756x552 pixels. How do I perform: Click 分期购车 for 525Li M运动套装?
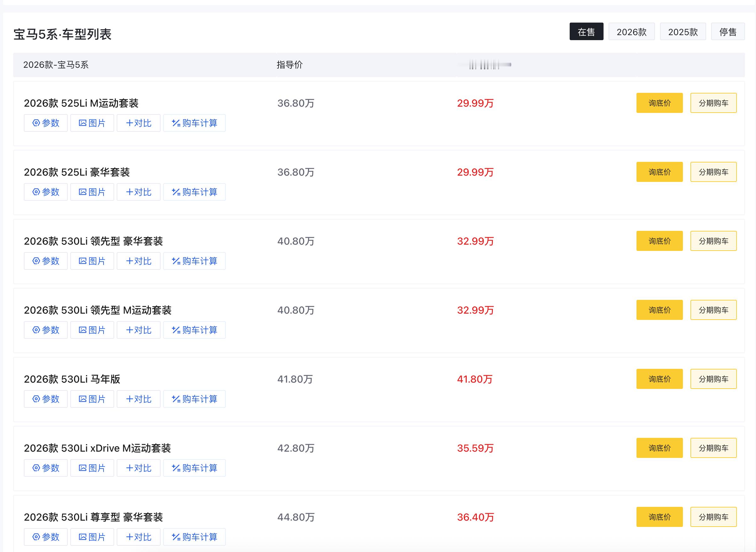click(714, 103)
